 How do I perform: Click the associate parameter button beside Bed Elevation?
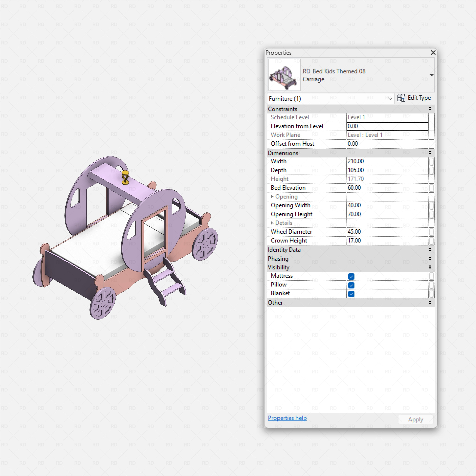tap(432, 188)
